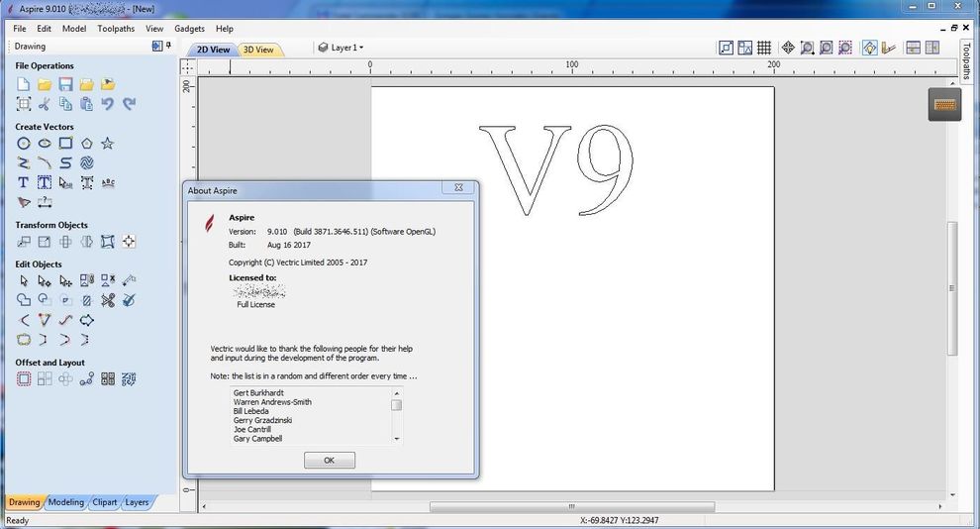980x529 pixels.
Task: Click the contributor list scrollbar thumb
Action: (x=396, y=405)
